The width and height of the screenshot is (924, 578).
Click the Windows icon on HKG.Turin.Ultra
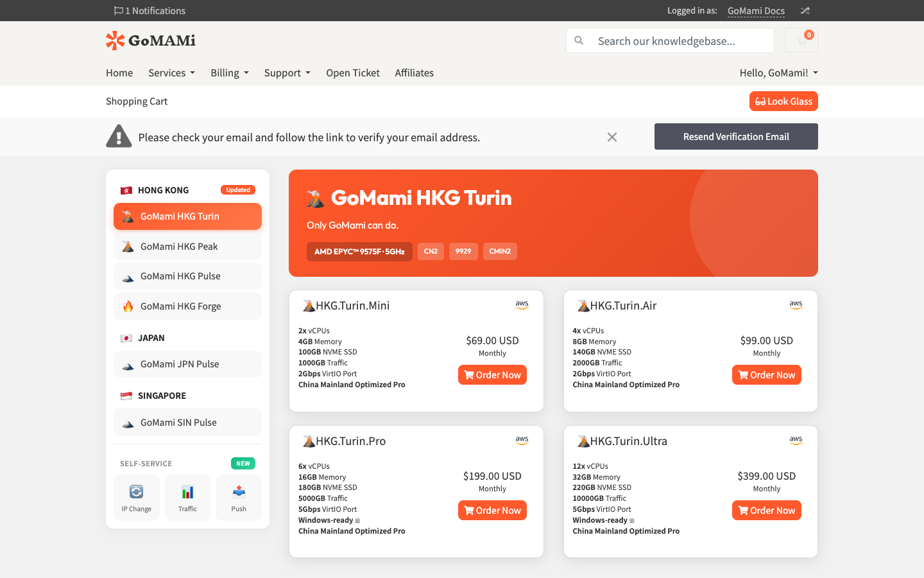click(x=632, y=521)
